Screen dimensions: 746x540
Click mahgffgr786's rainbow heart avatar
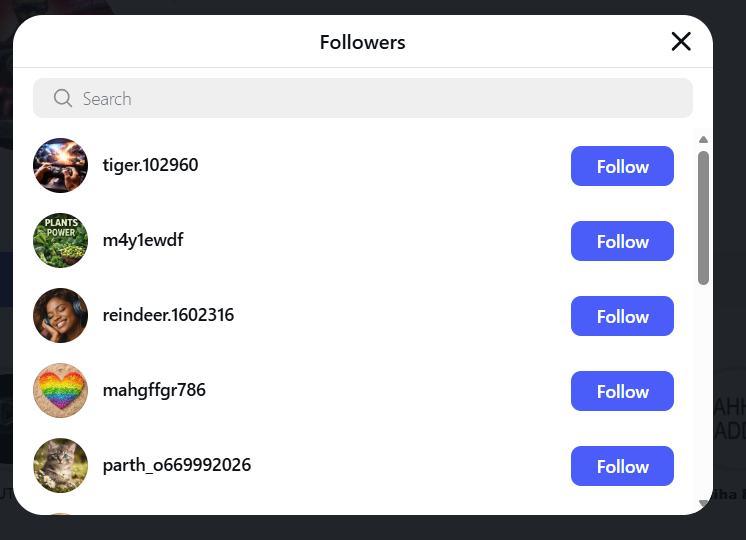pos(60,391)
